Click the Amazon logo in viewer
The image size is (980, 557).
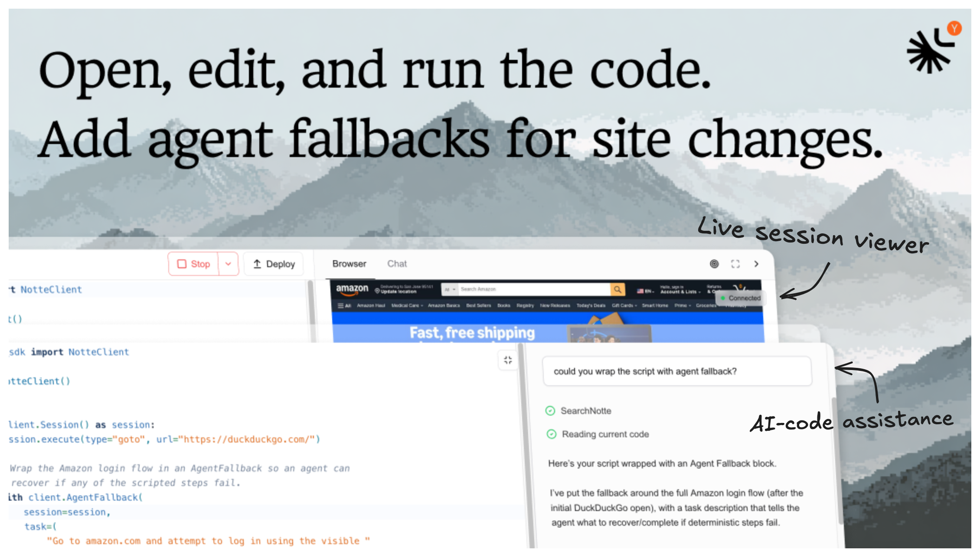(x=352, y=289)
